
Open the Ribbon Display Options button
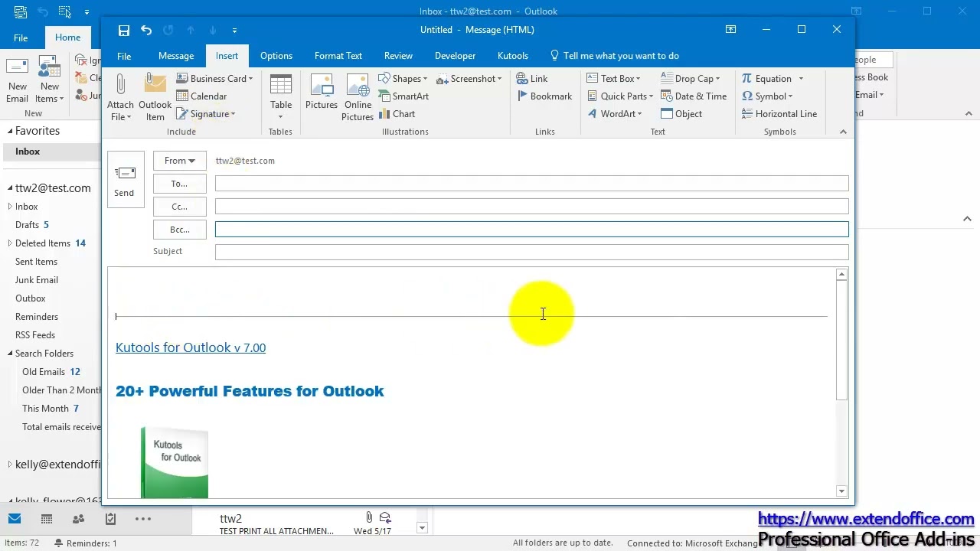click(730, 30)
